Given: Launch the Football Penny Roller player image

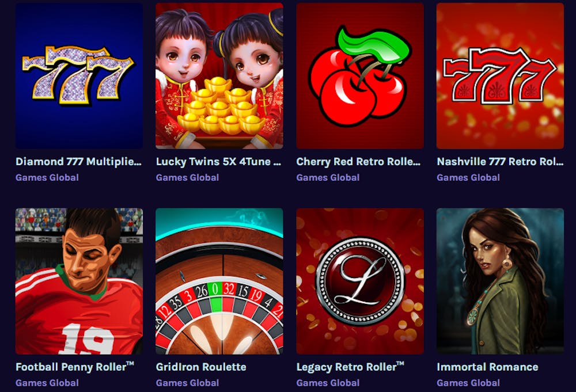Looking at the screenshot, I should 79,281.
